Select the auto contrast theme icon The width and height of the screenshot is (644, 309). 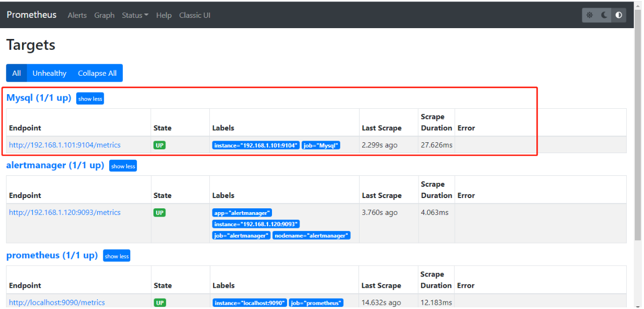(x=619, y=15)
